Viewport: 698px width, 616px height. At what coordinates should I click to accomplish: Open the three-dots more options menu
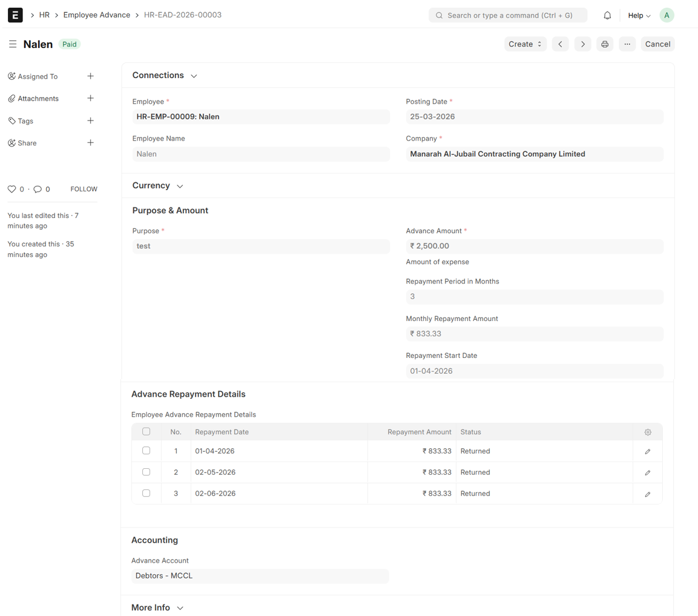[x=627, y=44]
